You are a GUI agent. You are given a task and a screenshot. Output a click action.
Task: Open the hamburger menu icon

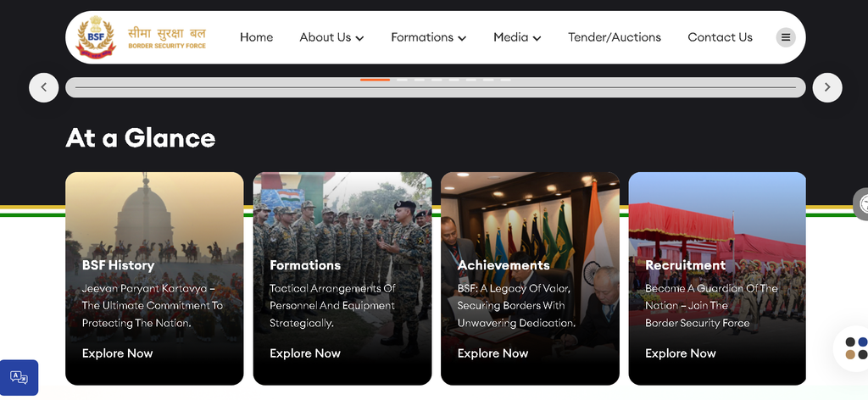tap(785, 37)
